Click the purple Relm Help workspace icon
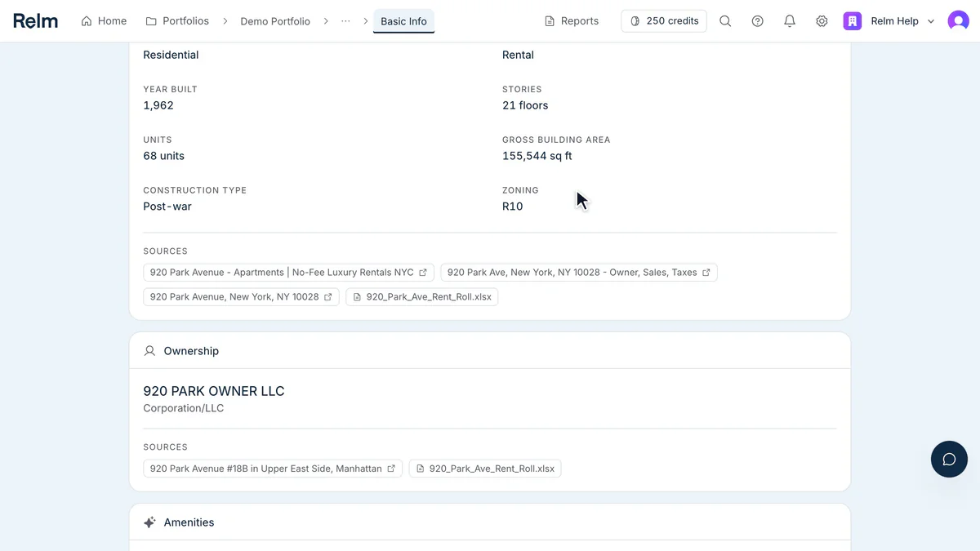Image resolution: width=980 pixels, height=551 pixels. [853, 21]
